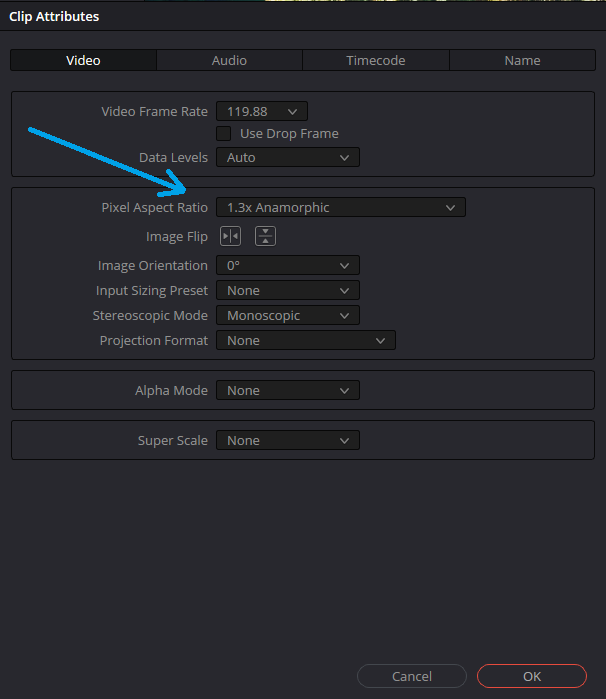Click the vertical Image Flip icon
606x699 pixels.
(265, 236)
